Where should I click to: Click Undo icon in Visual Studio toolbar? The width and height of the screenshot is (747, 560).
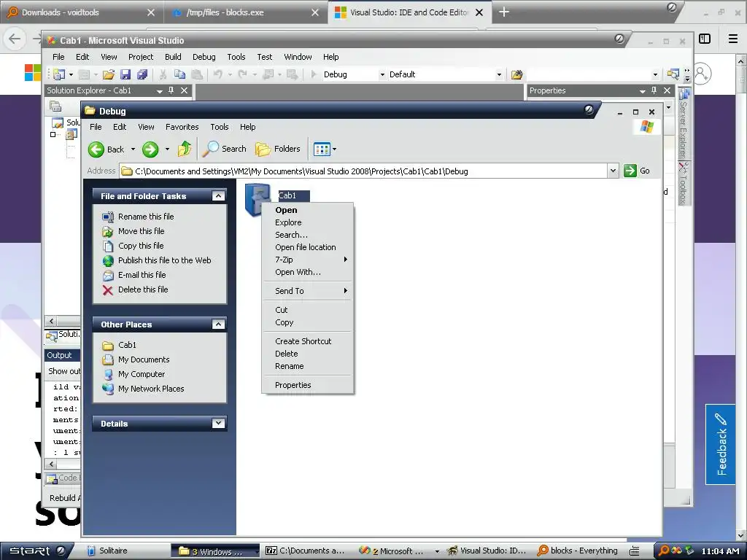click(x=217, y=74)
